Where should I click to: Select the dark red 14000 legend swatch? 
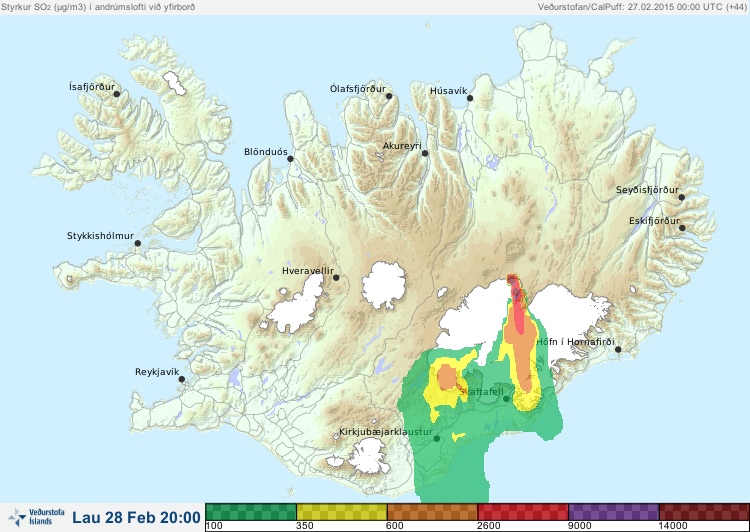[704, 512]
